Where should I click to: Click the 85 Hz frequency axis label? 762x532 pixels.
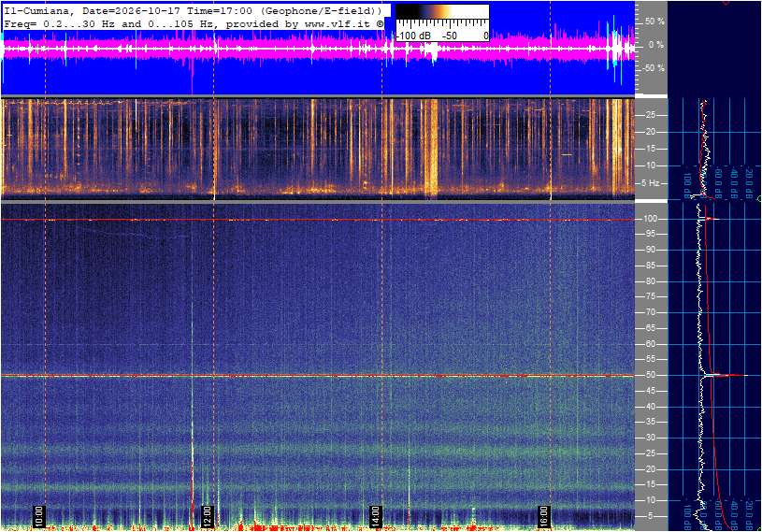pos(650,266)
